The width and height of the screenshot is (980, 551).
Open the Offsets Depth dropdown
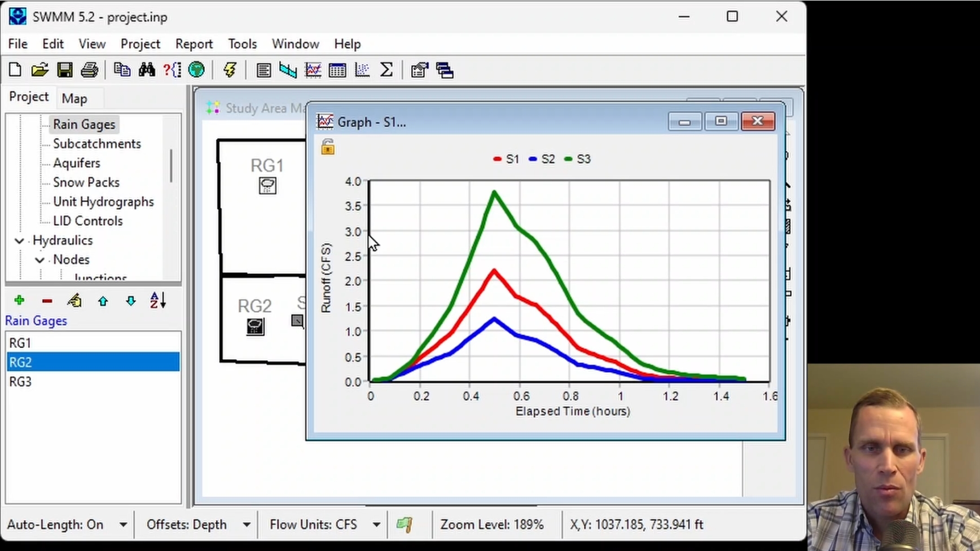[x=247, y=524]
